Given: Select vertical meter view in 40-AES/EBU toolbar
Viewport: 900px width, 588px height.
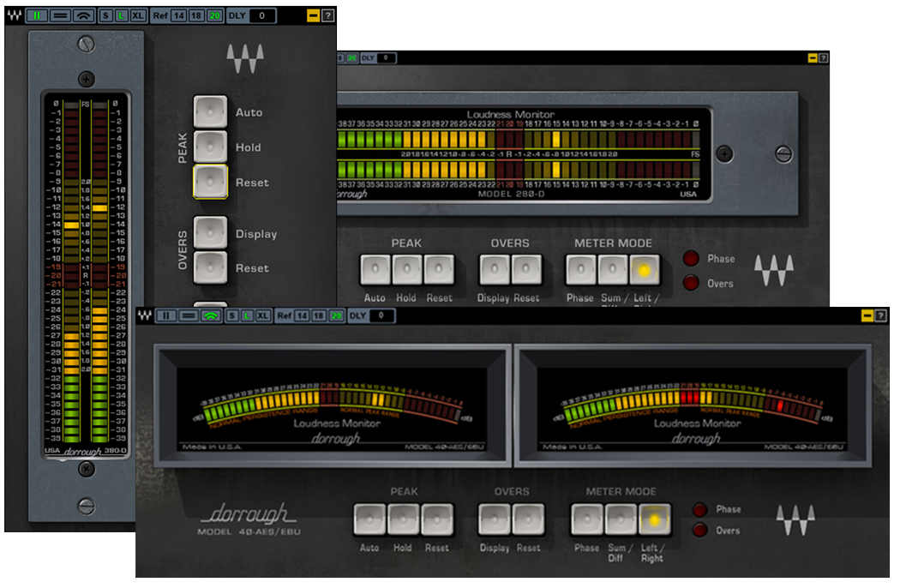Looking at the screenshot, I should pos(166,315).
